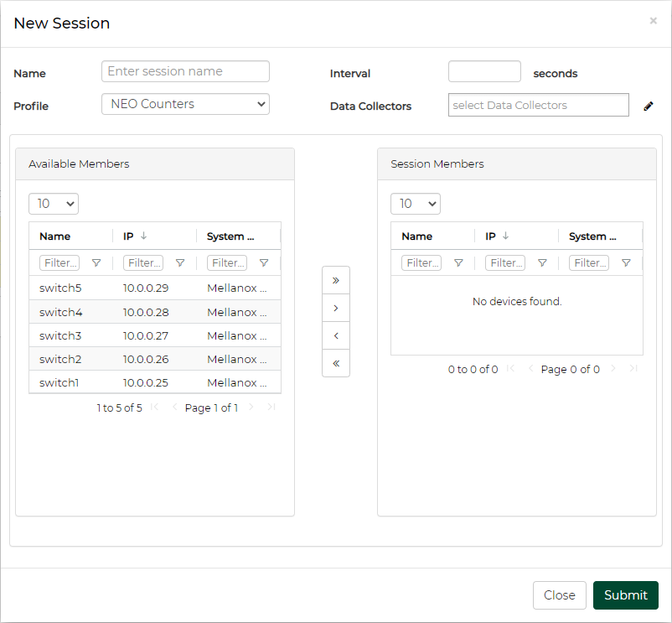672x623 pixels.
Task: Click the Close button in the dialog footer
Action: click(x=559, y=595)
